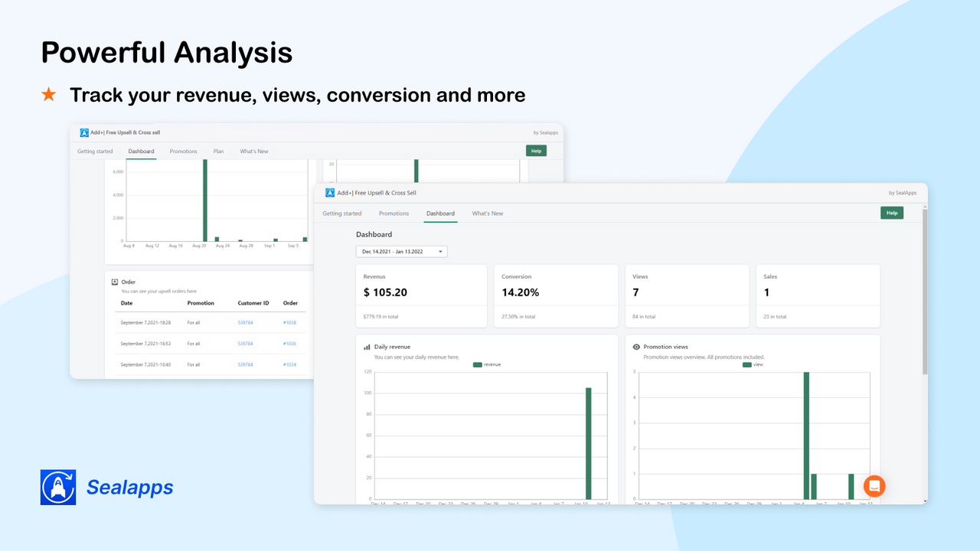The height and width of the screenshot is (551, 980).
Task: Switch to the Promotions tab in the back window
Action: pyautogui.click(x=184, y=152)
